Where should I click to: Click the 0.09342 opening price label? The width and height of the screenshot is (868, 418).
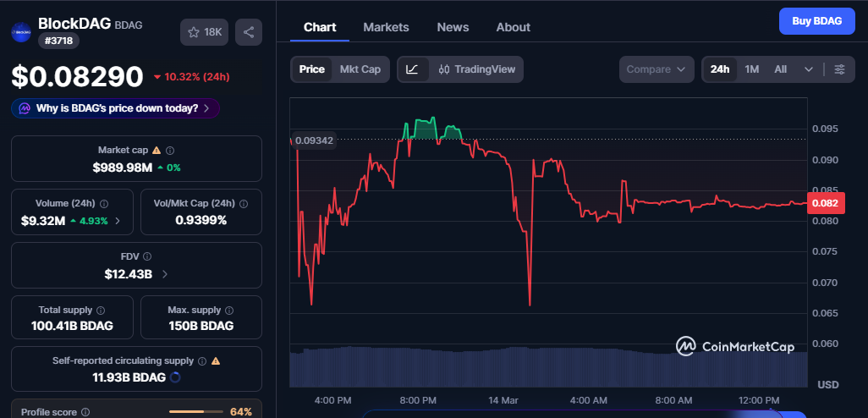click(314, 140)
